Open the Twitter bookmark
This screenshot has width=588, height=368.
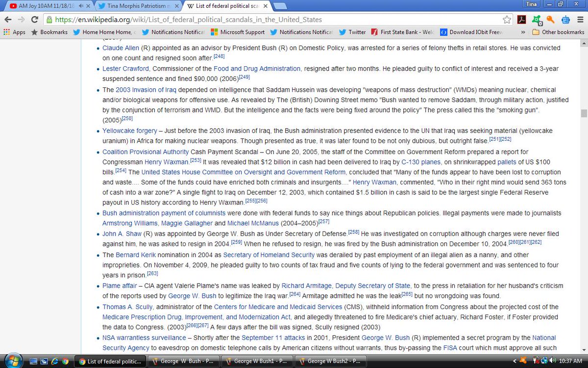tap(352, 32)
